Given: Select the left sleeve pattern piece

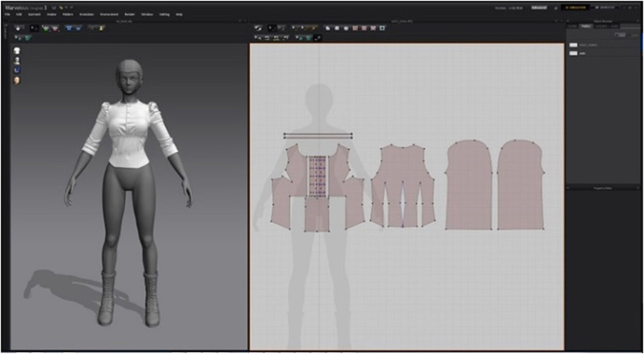Looking at the screenshot, I should 468,185.
